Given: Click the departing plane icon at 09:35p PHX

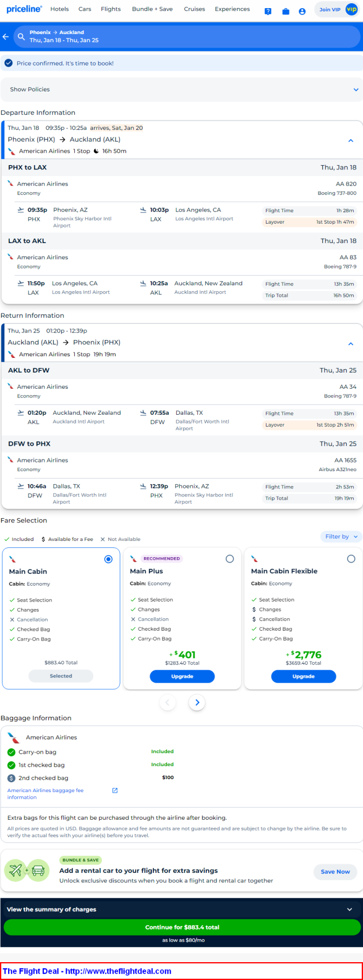Looking at the screenshot, I should [x=21, y=210].
